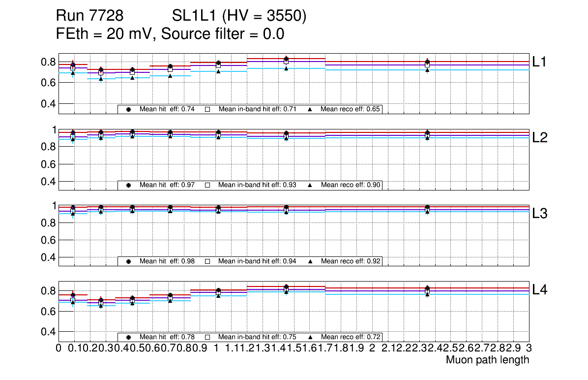Select 'Mean in-band hit eff: 0.94' legend entry

[x=257, y=261]
